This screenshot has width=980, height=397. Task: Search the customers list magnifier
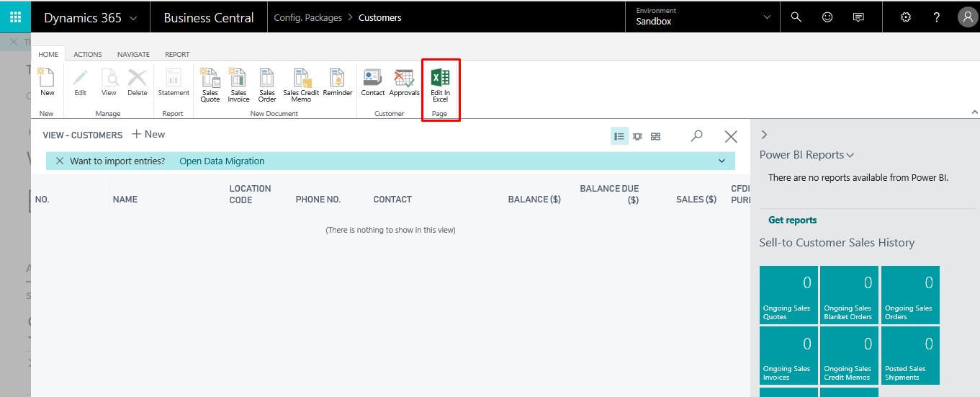click(x=696, y=135)
